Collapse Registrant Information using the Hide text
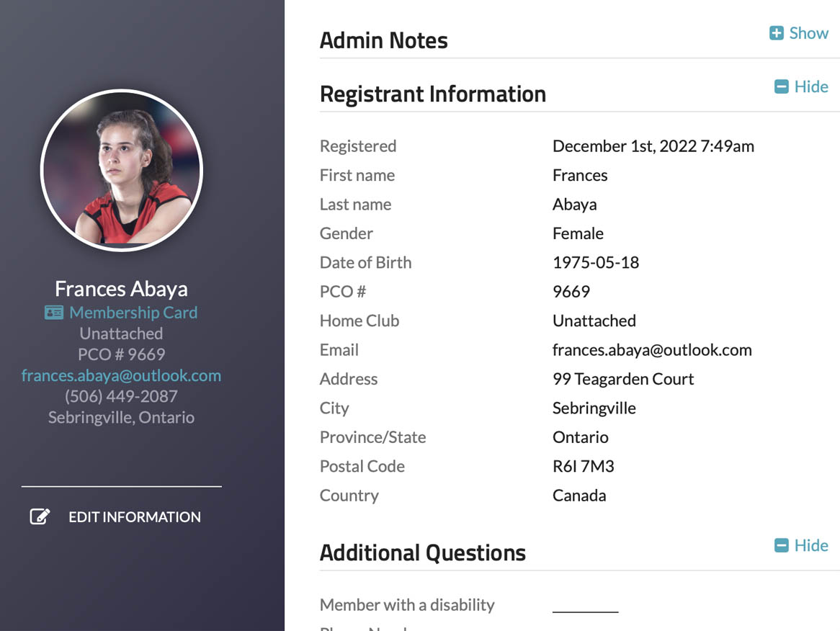 click(811, 86)
